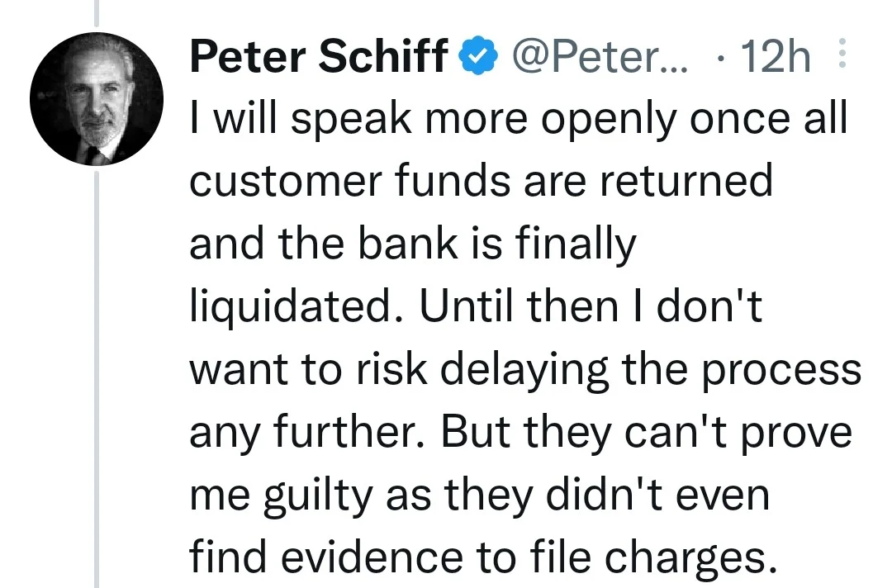Click the thread line above the avatar
Screen dimensions: 892x588
click(97, 13)
